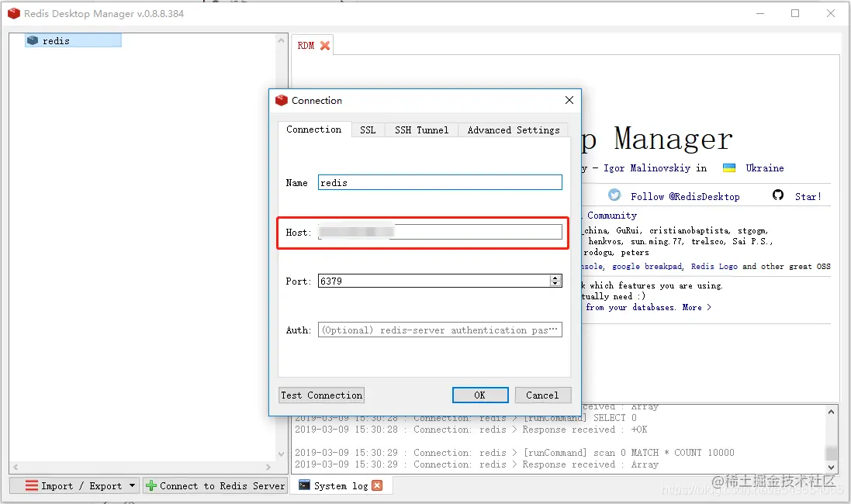Click right arrow of tree horizontal scrollbar
The width and height of the screenshot is (851, 504).
click(x=268, y=467)
